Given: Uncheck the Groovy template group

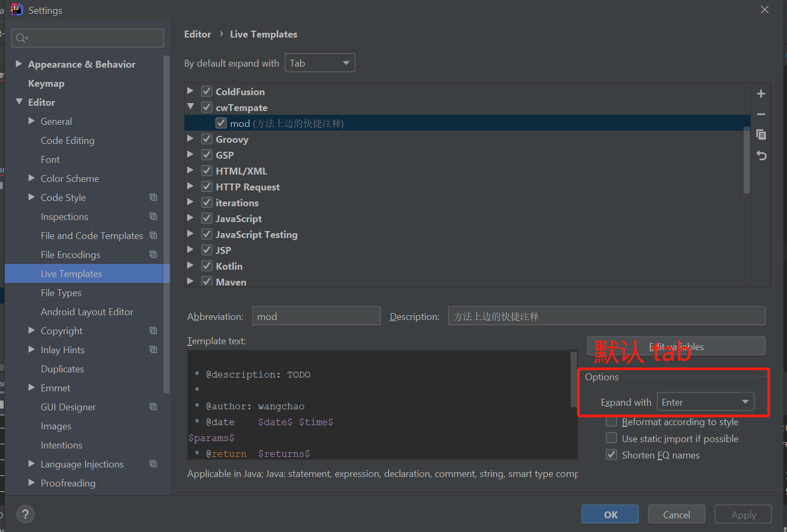Looking at the screenshot, I should coord(207,139).
